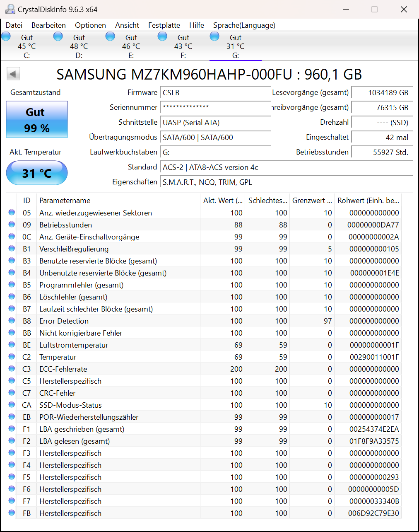
Task: Click the Lesevorgänge value 1034189 GB
Action: [382, 92]
